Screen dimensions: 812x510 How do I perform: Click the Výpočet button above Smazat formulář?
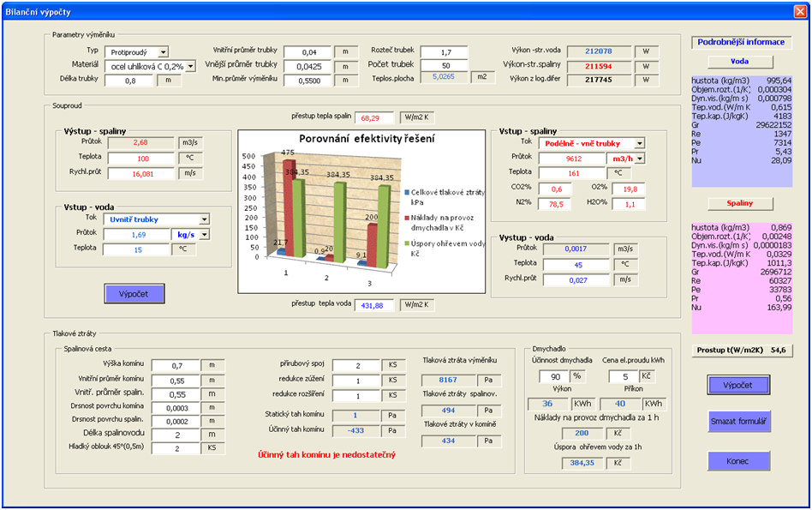click(x=738, y=385)
